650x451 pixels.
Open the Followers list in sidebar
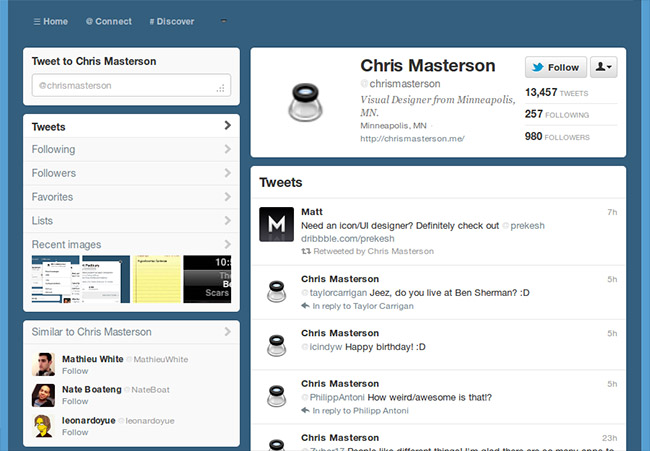(x=131, y=173)
